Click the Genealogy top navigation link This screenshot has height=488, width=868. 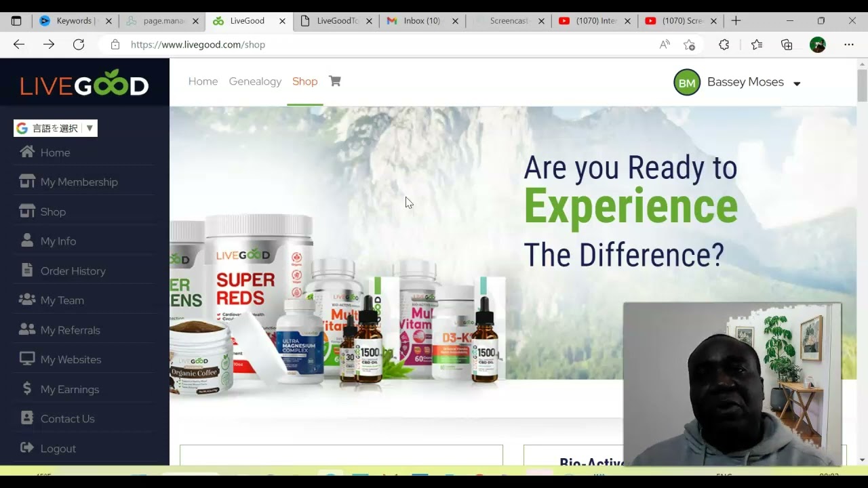point(255,81)
